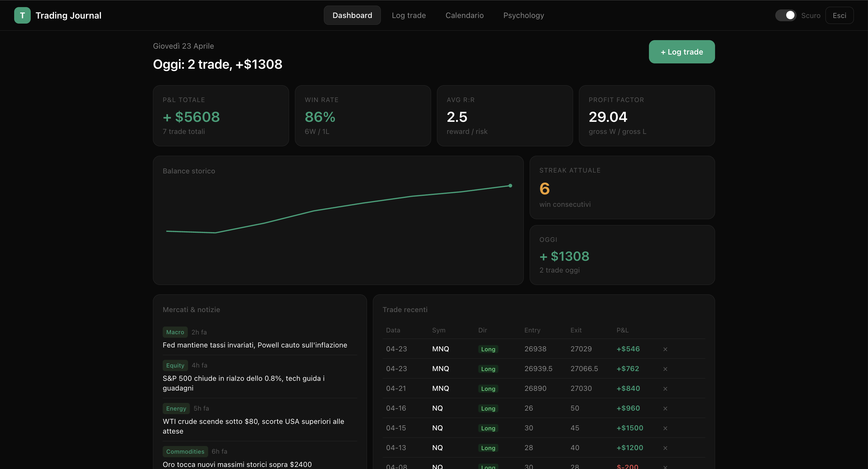
Task: Delete the 04-23 trade with +$546 profit
Action: [665, 349]
